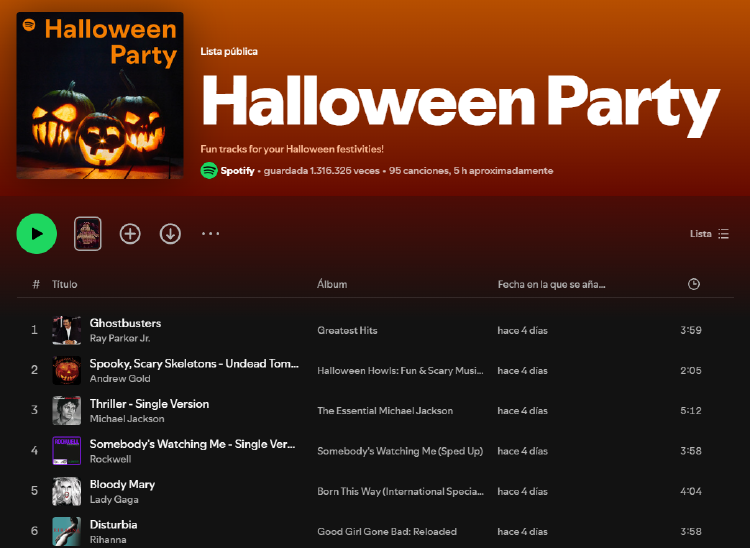Open the three-dot more options menu
The width and height of the screenshot is (750, 548).
[x=210, y=233]
